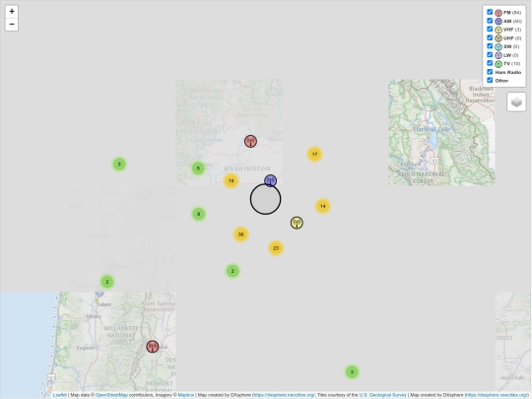Disable the LW stations checkbox
The height and width of the screenshot is (399, 532).
pyautogui.click(x=490, y=54)
